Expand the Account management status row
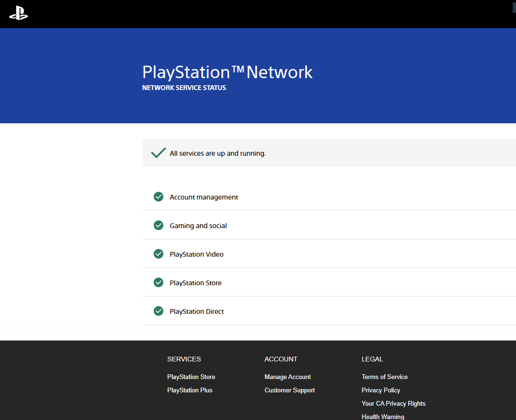Viewport: 516px width, 420px height. click(329, 197)
